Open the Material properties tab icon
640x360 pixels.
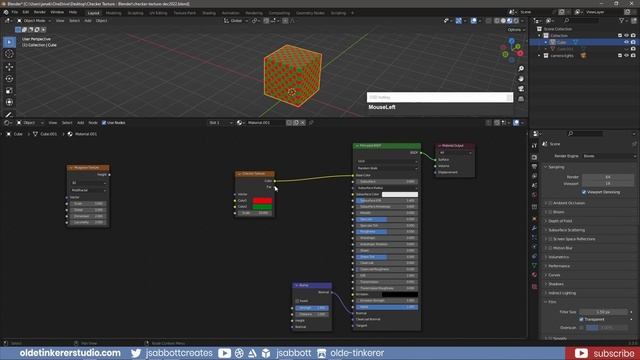(534, 275)
